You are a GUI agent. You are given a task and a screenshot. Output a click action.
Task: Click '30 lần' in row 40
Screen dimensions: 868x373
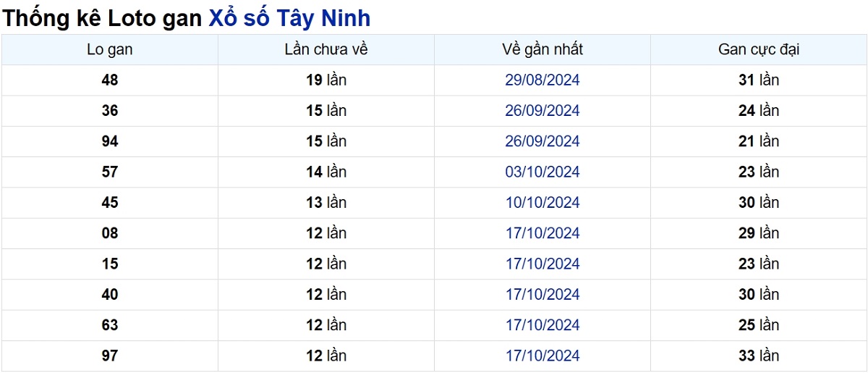[x=759, y=295]
